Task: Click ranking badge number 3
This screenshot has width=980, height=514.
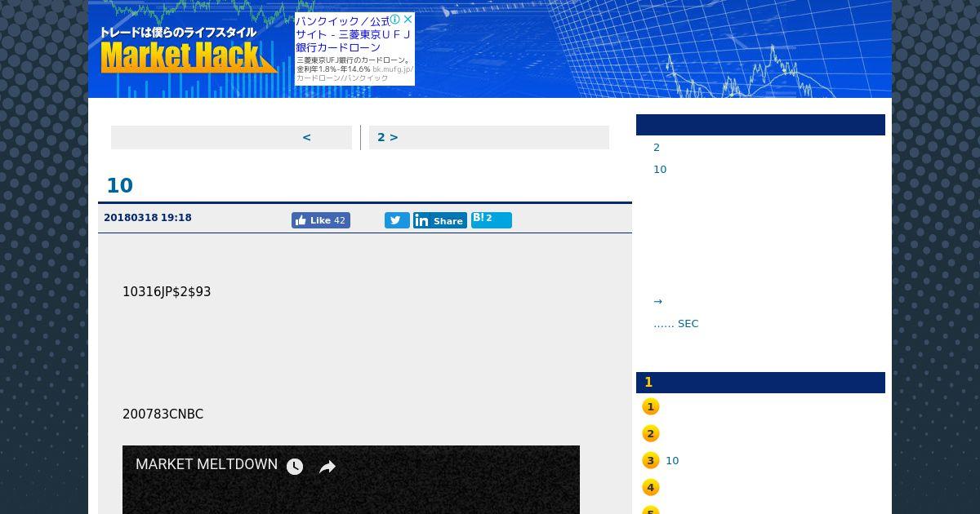Action: [x=651, y=461]
